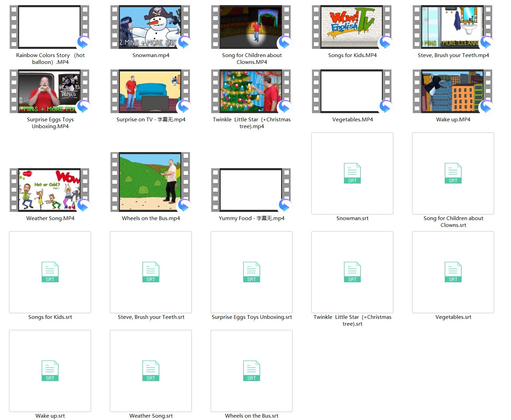The image size is (511, 420).
Task: Click Surprise Eggs Toys Unboxing.srt icon
Action: tap(251, 272)
